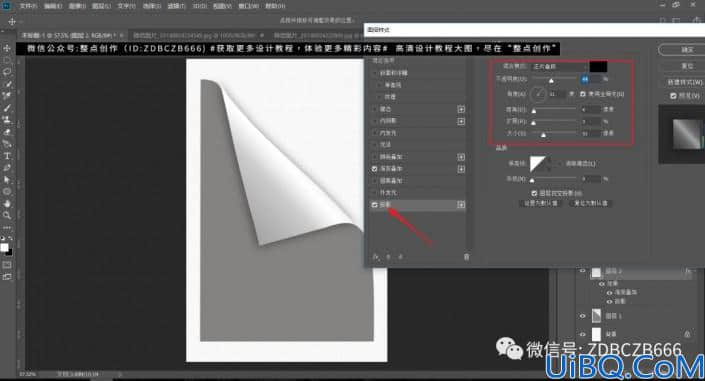This screenshot has height=381, width=705.
Task: Swap foreground and background colors icon
Action: click(x=10, y=238)
